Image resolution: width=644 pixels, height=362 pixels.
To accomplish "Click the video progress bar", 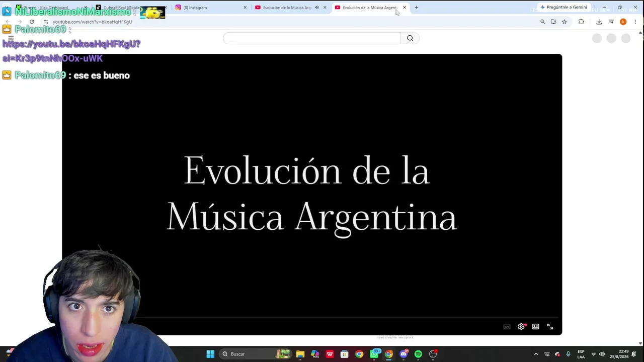I will click(312, 318).
